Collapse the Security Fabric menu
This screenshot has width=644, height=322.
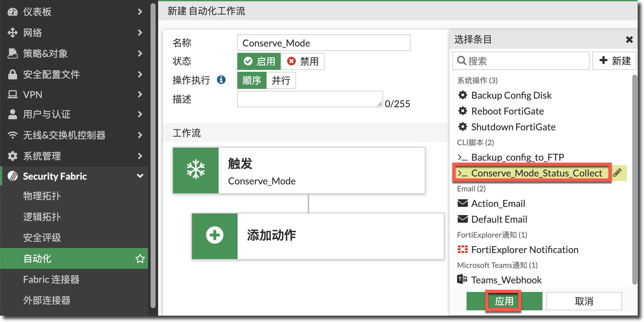coord(140,176)
